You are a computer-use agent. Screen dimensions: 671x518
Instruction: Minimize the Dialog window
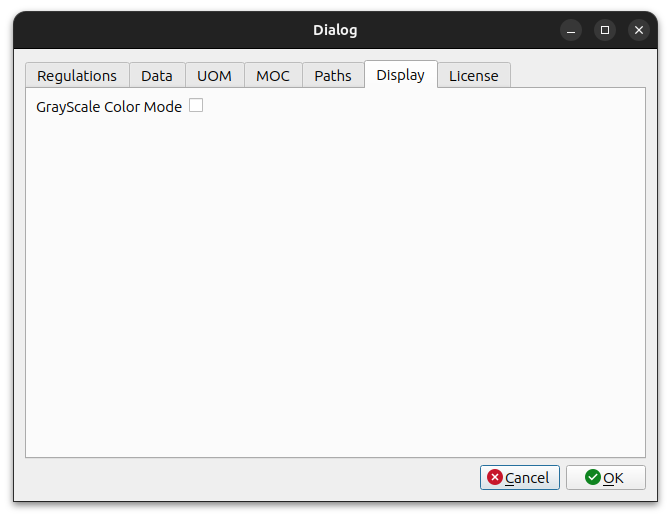pos(571,30)
